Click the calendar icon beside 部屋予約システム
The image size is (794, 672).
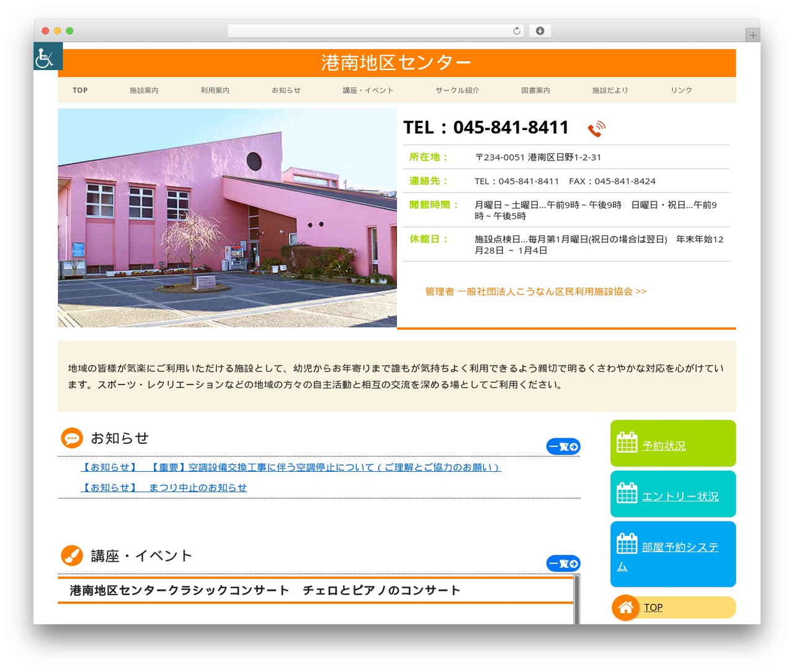point(627,544)
